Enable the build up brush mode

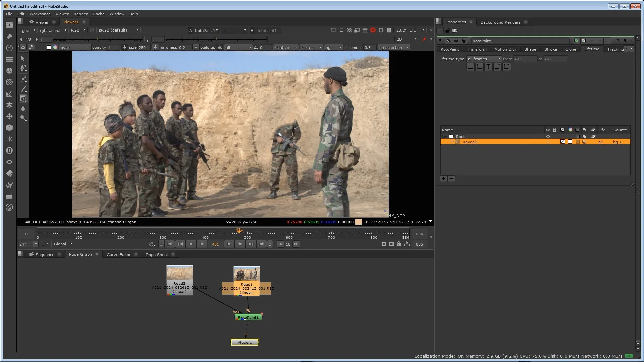click(219, 47)
